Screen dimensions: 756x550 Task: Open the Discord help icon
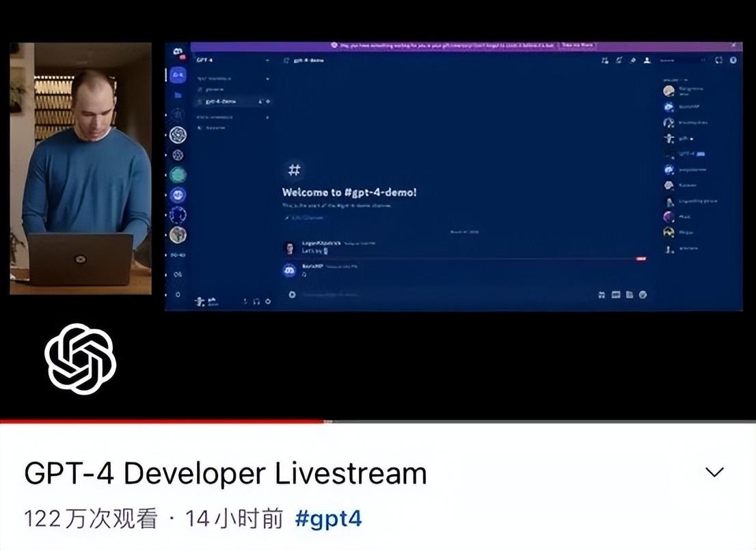coord(733,60)
